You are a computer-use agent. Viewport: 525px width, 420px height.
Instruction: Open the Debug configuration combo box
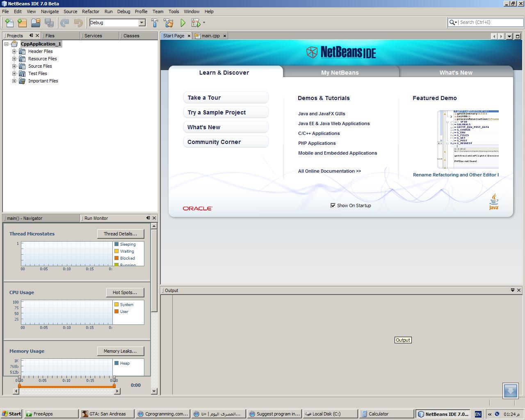pos(117,23)
